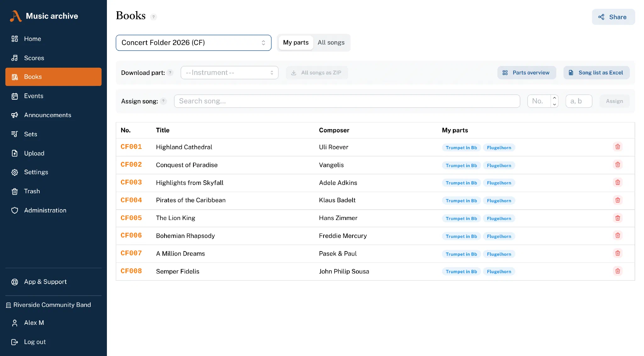Export Song list as Excel
Image resolution: width=644 pixels, height=356 pixels.
(x=596, y=73)
